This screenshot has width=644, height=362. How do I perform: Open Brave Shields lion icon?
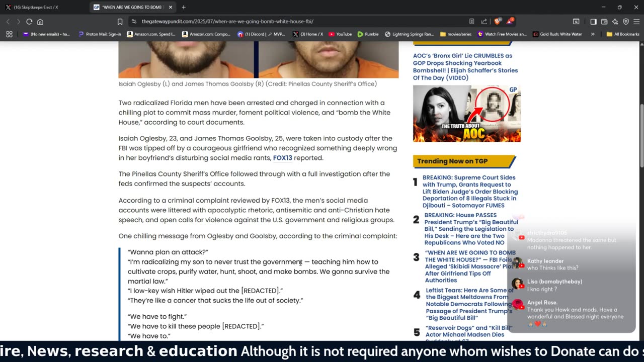tap(498, 22)
